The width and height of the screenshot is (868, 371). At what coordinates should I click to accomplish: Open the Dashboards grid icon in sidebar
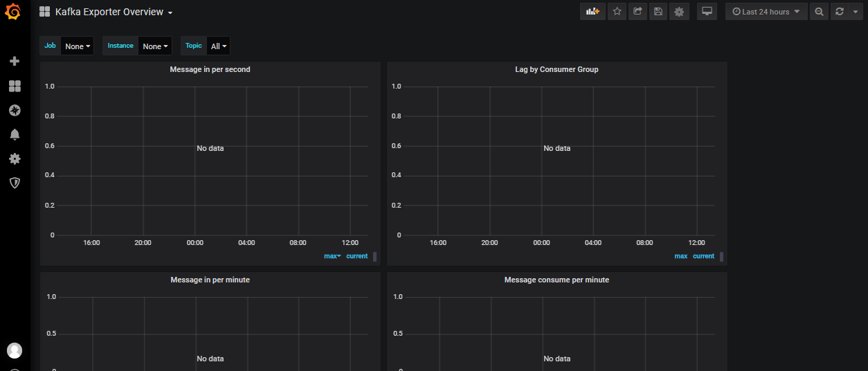tap(15, 86)
